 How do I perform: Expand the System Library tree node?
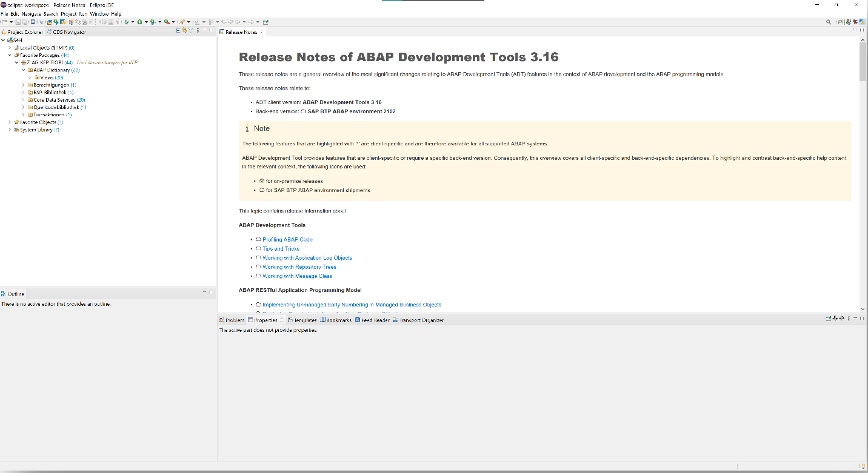8,129
